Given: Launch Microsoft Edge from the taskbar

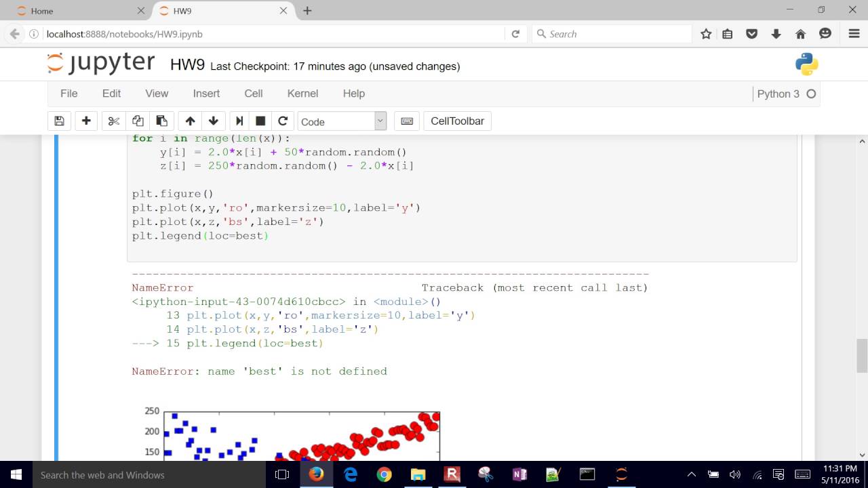Looking at the screenshot, I should [350, 475].
